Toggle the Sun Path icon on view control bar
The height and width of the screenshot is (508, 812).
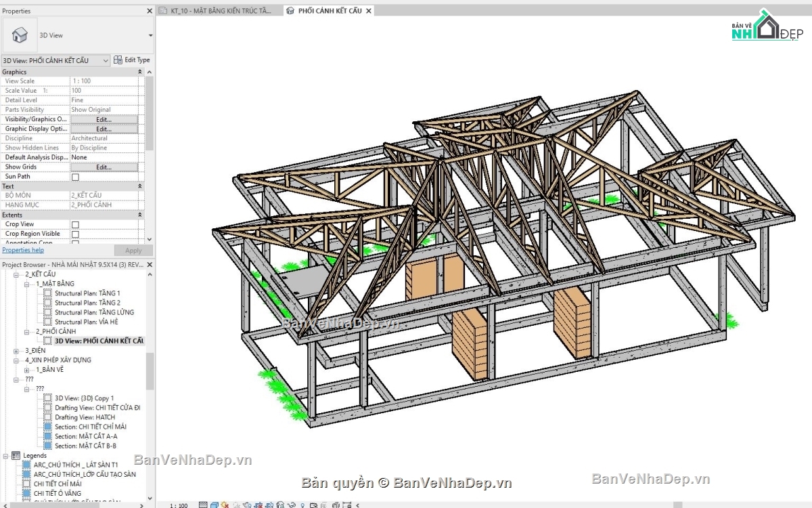point(225,504)
